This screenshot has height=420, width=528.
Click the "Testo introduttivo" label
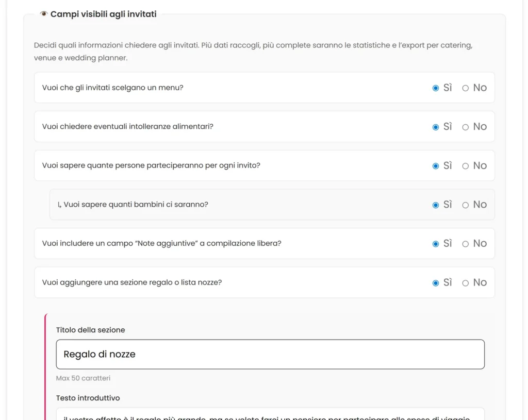click(x=88, y=398)
